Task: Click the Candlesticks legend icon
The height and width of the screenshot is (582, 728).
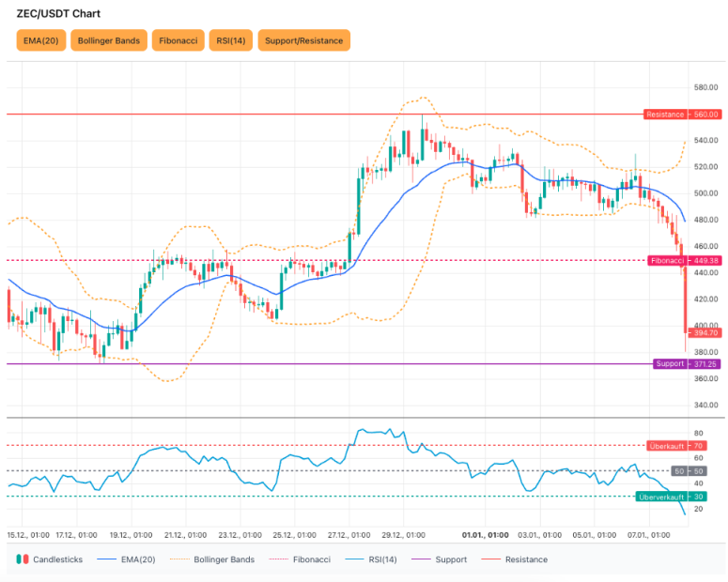Action: pyautogui.click(x=22, y=559)
